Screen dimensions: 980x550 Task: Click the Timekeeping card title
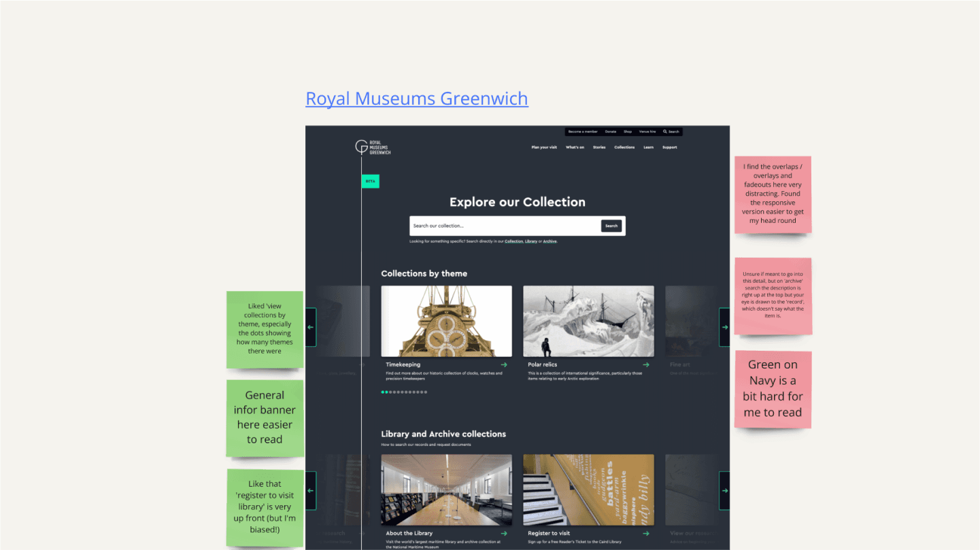(x=403, y=365)
